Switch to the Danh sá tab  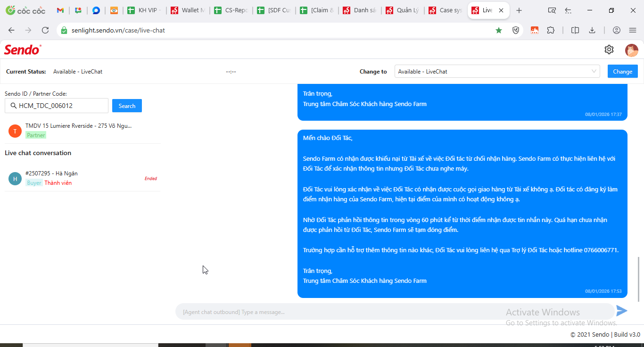[360, 10]
